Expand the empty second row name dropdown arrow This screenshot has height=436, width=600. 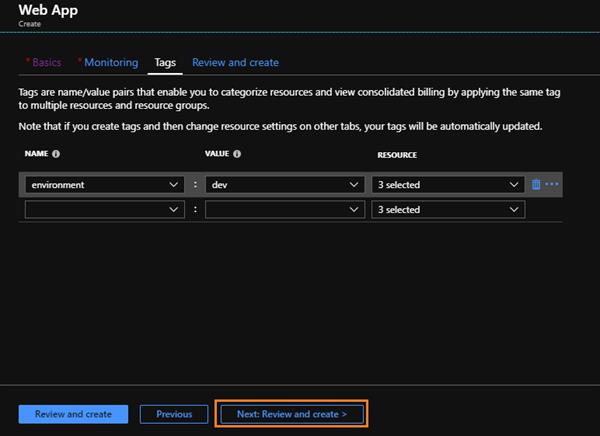[x=175, y=210]
